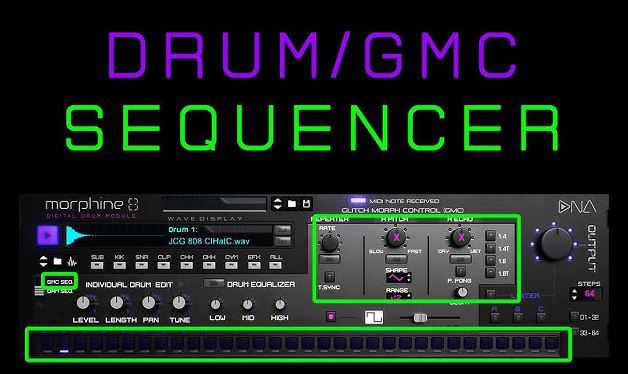Image resolution: width=628 pixels, height=374 pixels.
Task: Click the first step in sequencer row
Action: pyautogui.click(x=47, y=344)
